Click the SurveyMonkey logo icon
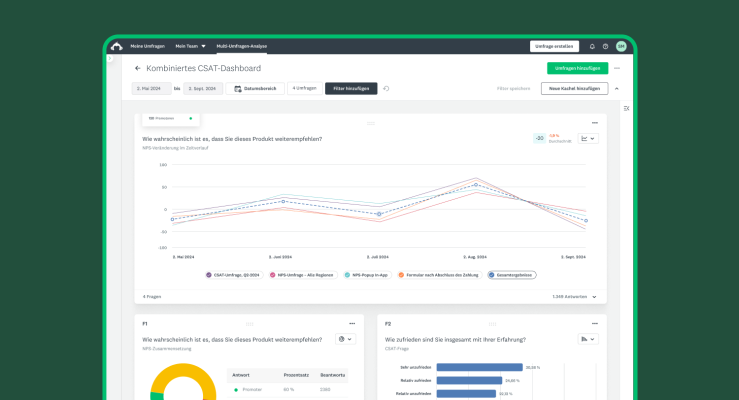This screenshot has height=400, width=739. coord(117,46)
